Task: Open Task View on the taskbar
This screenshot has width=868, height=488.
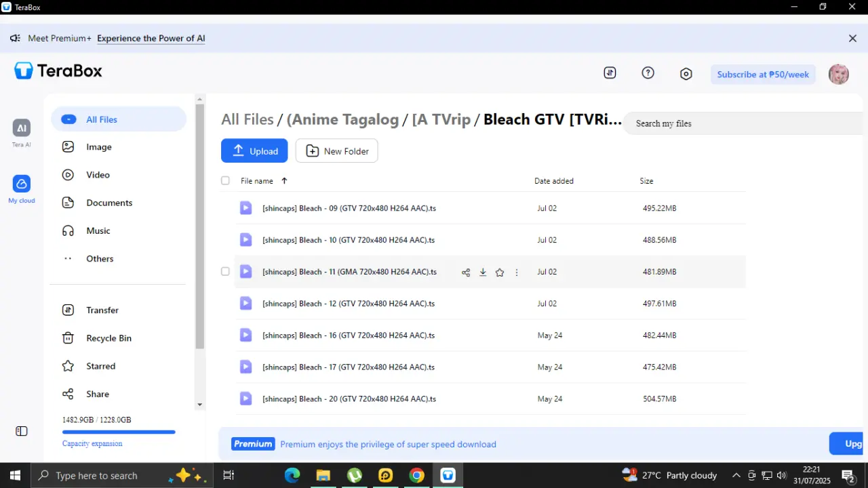Action: [229, 476]
